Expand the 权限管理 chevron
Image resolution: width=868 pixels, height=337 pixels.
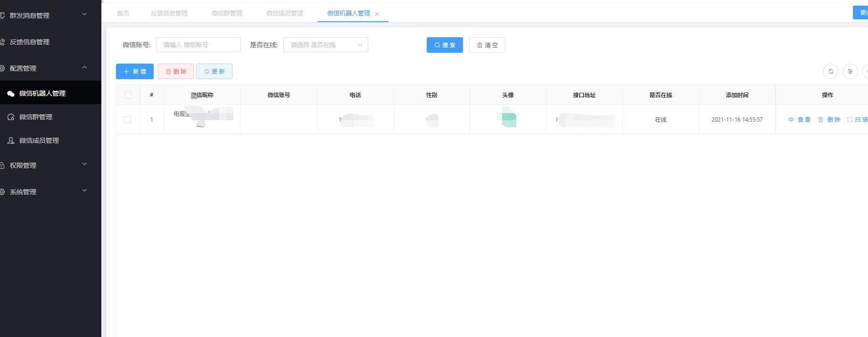(84, 164)
